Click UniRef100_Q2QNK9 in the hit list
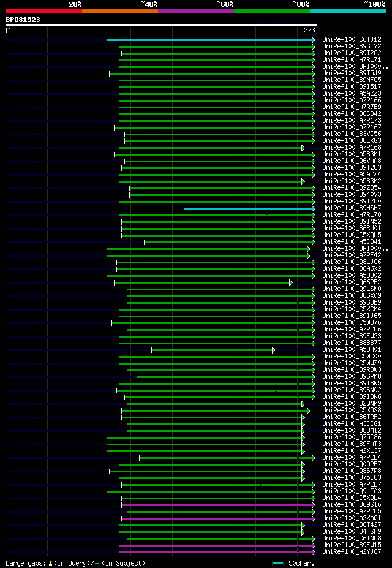This screenshot has width=392, height=568. pos(352,404)
